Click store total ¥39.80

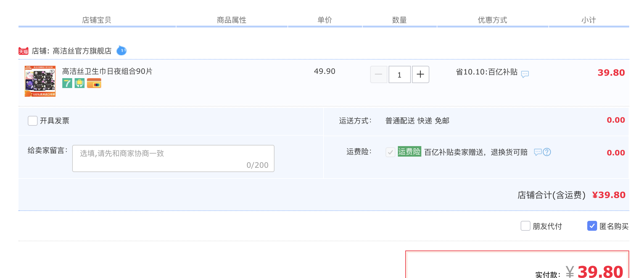tap(609, 195)
